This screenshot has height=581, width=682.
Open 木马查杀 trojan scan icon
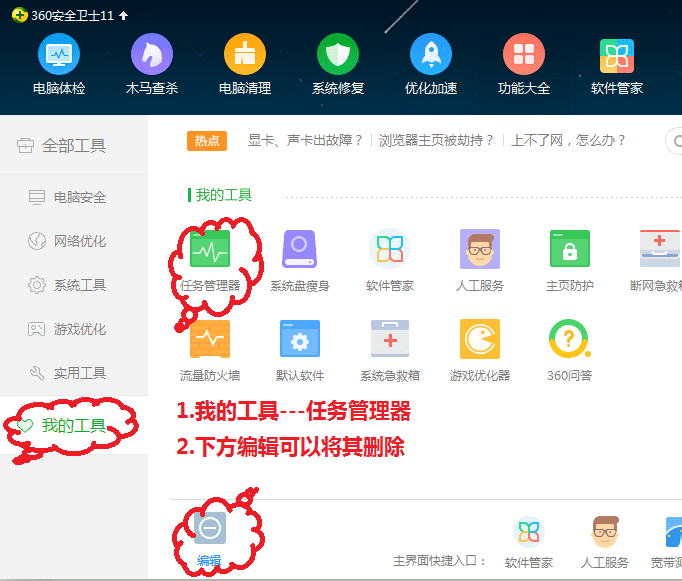pos(152,54)
